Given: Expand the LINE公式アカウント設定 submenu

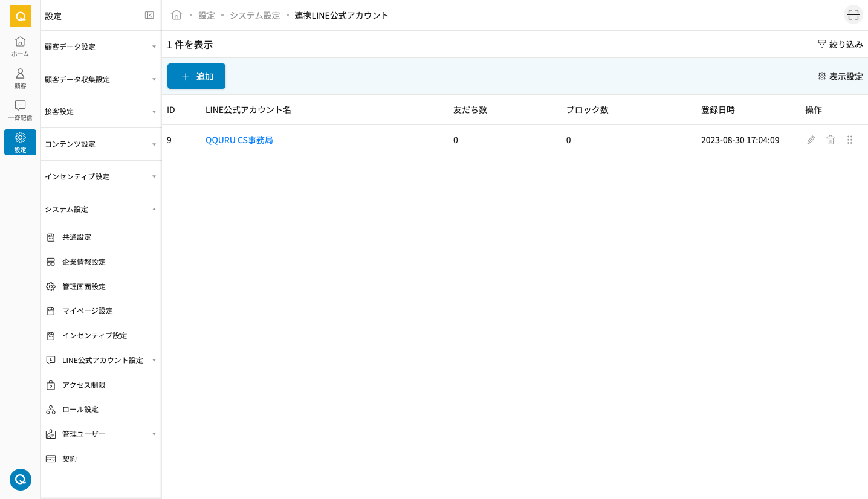Looking at the screenshot, I should [102, 360].
